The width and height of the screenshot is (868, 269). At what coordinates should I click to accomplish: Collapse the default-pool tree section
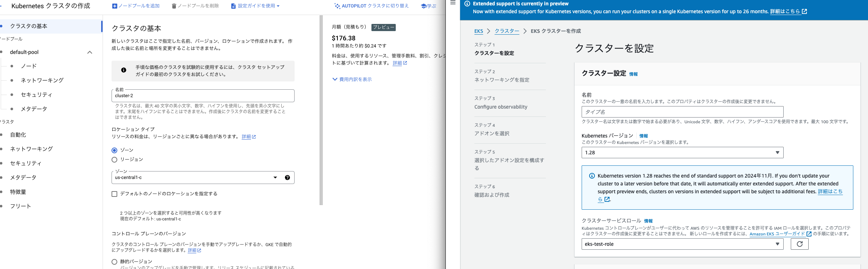pyautogui.click(x=90, y=52)
